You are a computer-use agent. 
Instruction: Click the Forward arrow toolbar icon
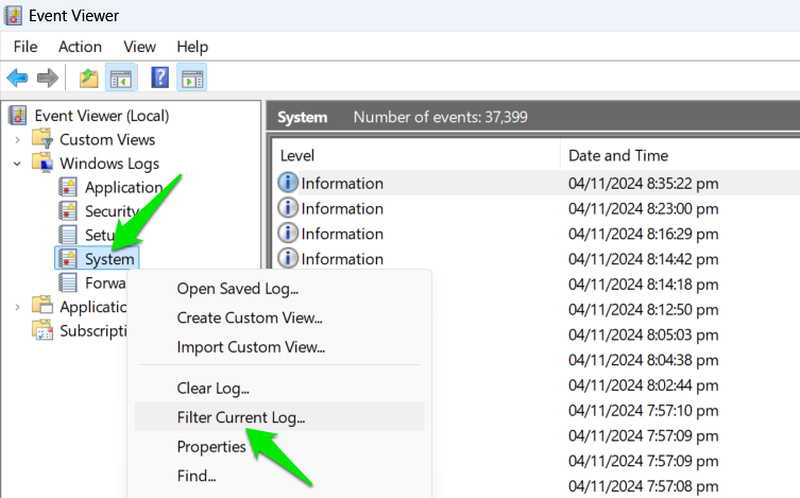click(47, 78)
